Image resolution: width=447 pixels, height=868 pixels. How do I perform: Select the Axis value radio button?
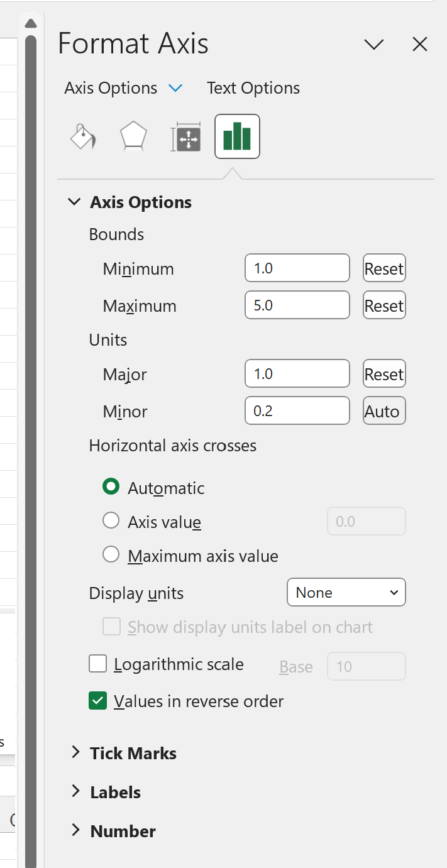click(x=111, y=520)
